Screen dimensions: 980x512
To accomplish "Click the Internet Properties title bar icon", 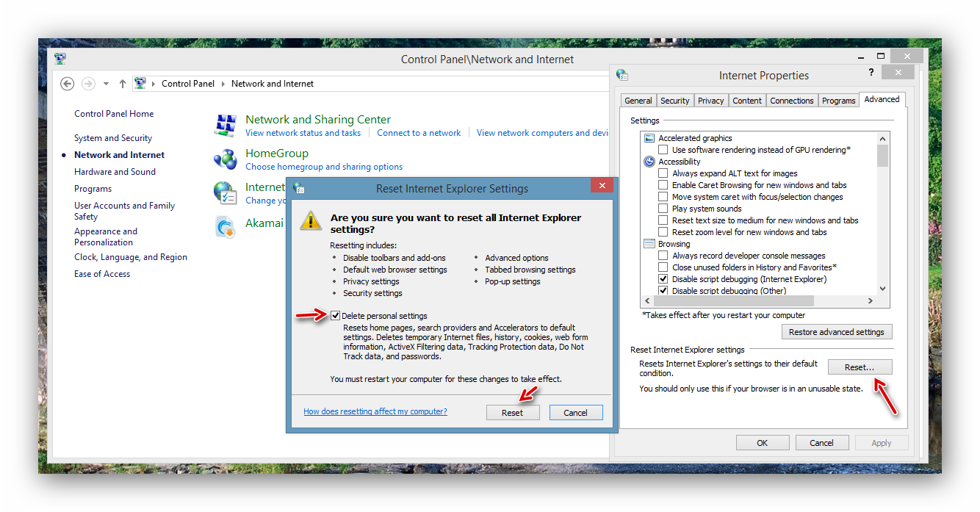I will [x=622, y=75].
